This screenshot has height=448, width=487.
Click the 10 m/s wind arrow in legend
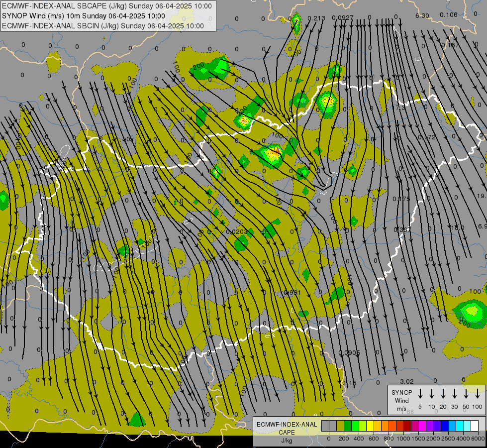[432, 394]
